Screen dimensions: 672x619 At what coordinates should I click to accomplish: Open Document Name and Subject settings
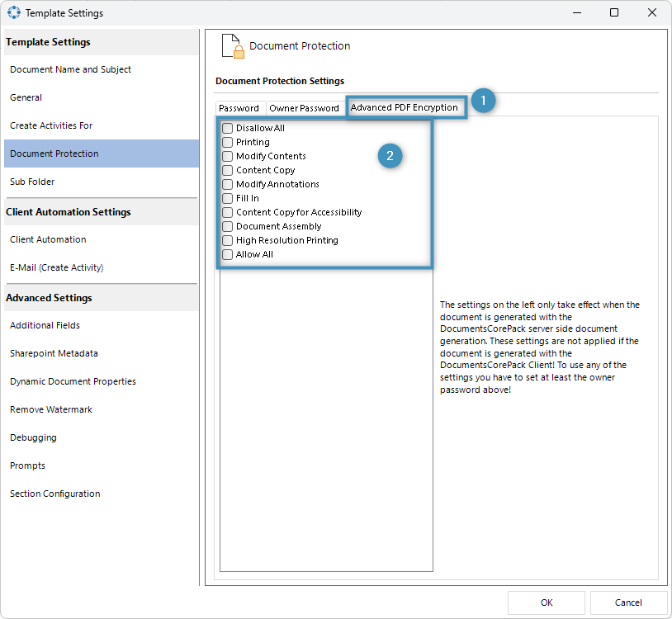tap(102, 69)
